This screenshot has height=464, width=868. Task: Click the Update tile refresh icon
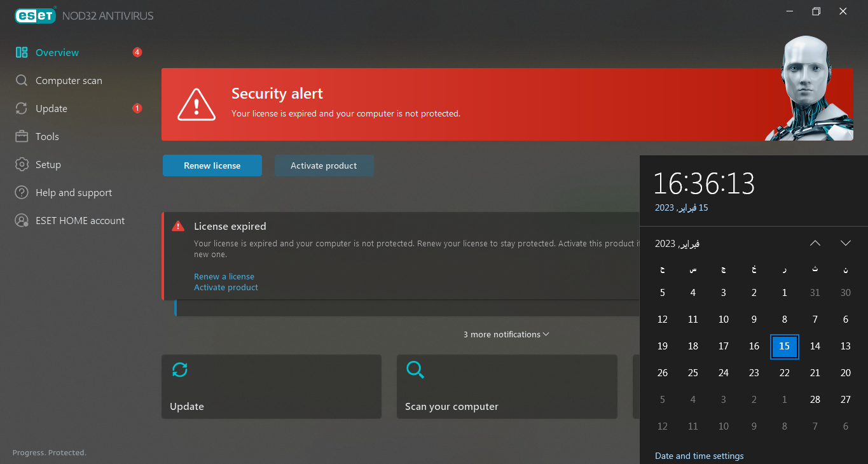[x=180, y=370]
